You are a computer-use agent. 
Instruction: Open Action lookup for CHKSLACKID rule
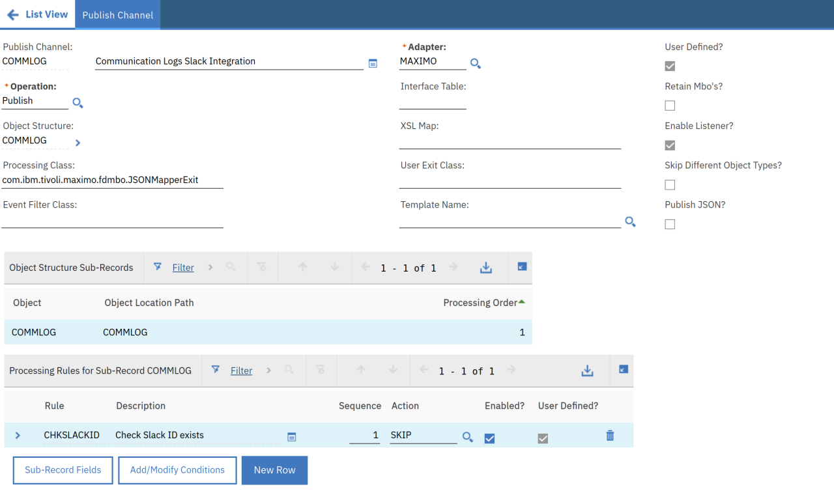[468, 437]
